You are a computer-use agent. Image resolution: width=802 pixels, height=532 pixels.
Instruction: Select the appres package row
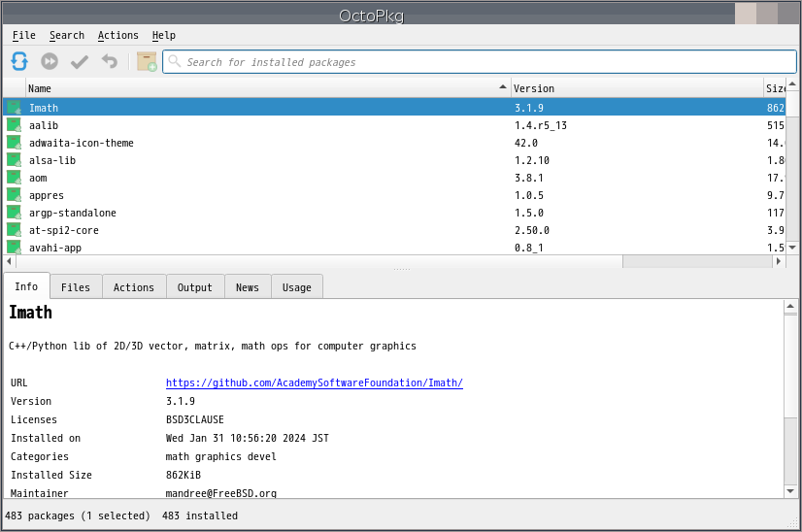pos(394,195)
